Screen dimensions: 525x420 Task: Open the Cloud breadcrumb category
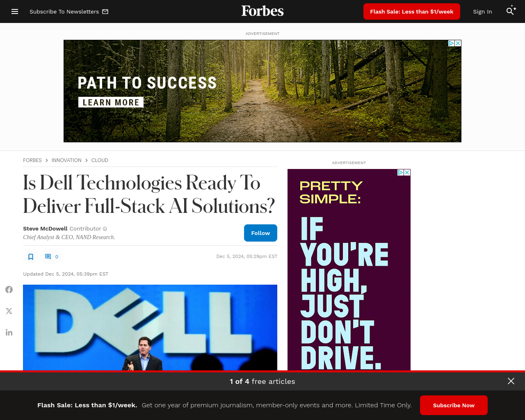[100, 160]
